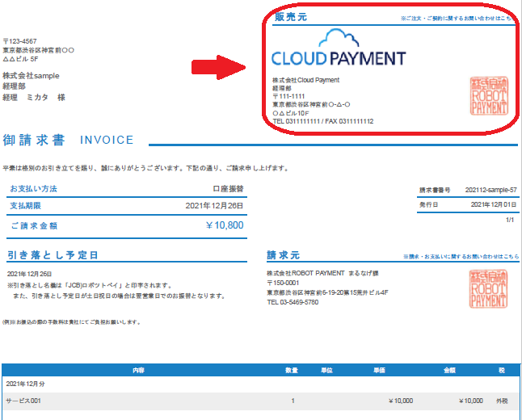The image size is (522, 420).
Task: Click the INVOICE heading text
Action: [107, 140]
